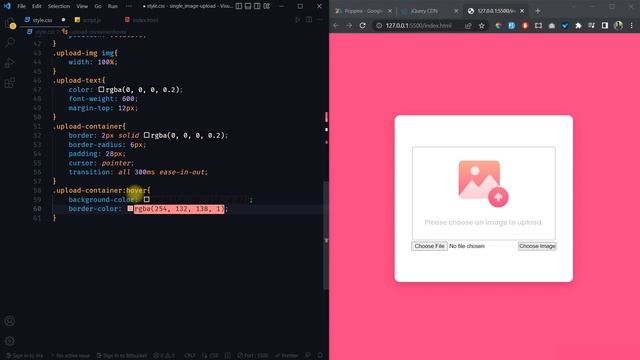
Task: Open color swatch on line 52 border rgba
Action: point(146,135)
